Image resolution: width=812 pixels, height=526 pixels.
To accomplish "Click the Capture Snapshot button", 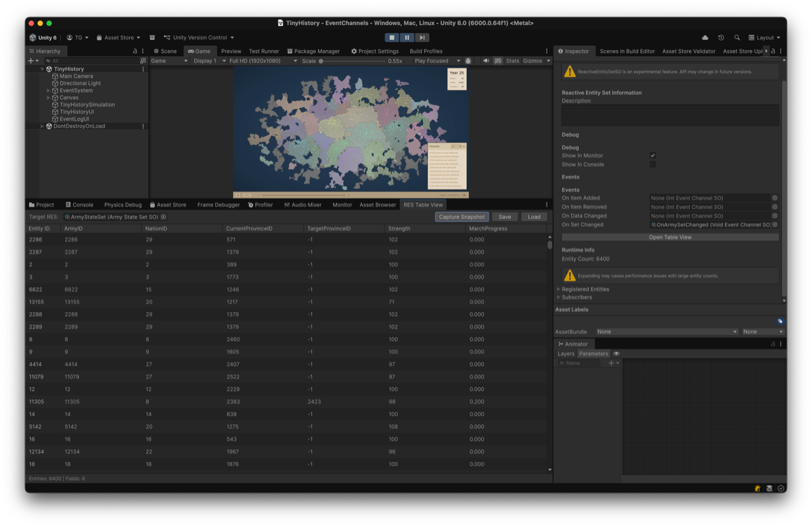I will click(x=461, y=217).
